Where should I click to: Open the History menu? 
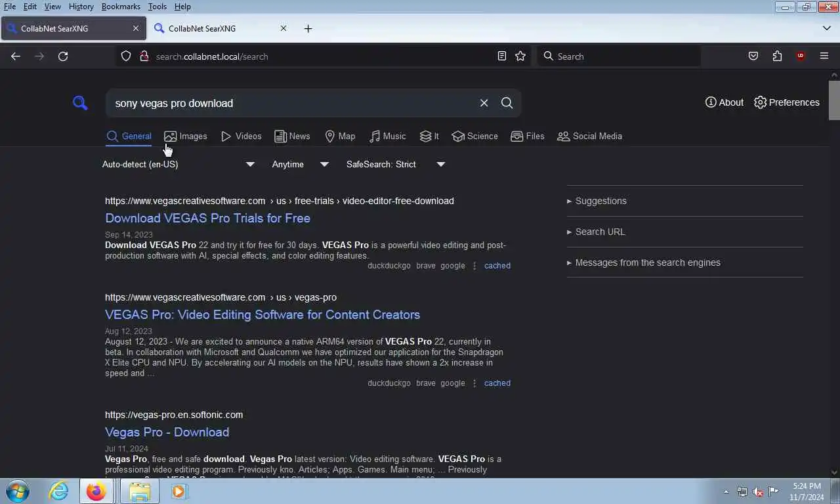point(81,7)
